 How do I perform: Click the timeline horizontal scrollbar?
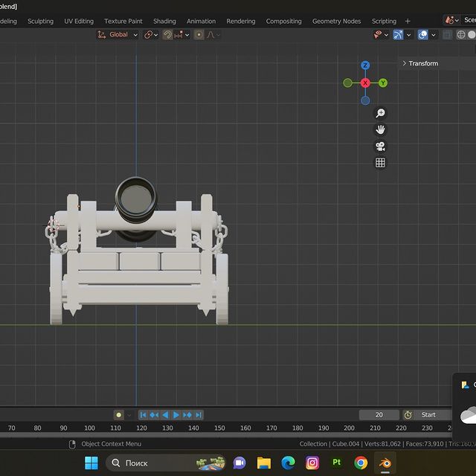click(226, 435)
